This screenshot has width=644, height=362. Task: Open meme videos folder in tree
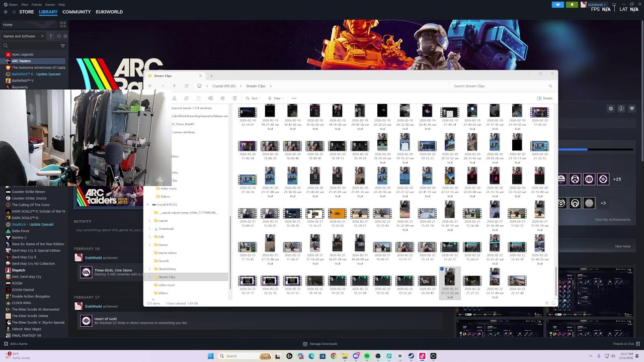[168, 253]
